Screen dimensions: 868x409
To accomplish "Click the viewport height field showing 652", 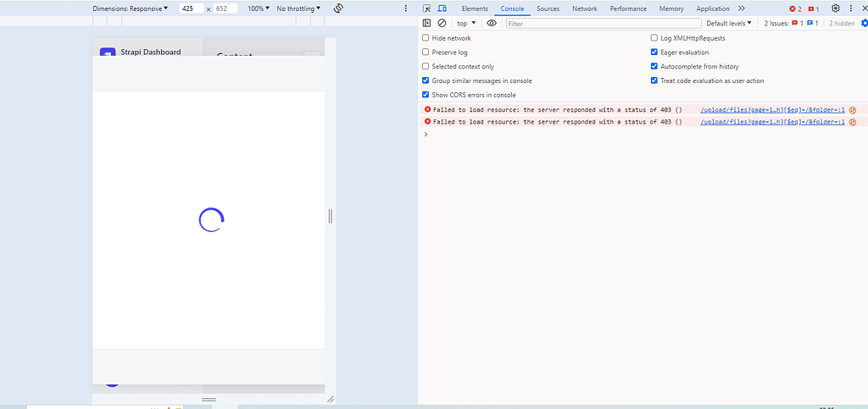I will click(225, 8).
